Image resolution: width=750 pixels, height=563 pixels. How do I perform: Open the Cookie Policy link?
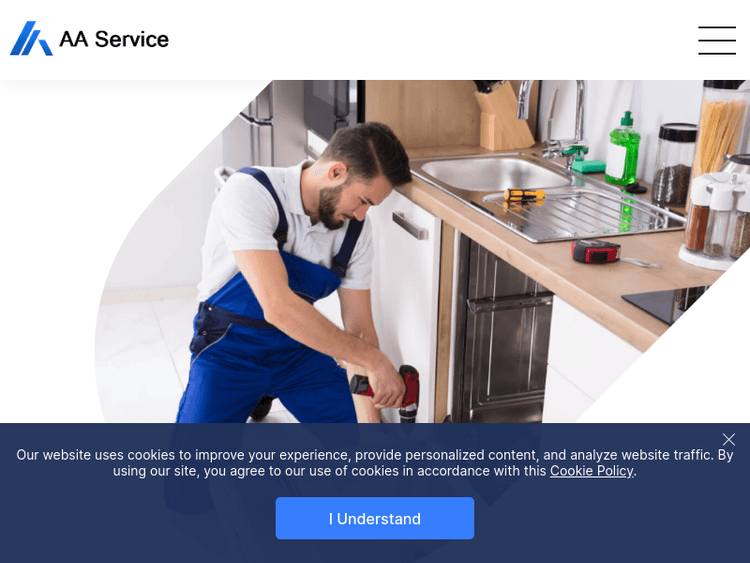[x=591, y=471]
